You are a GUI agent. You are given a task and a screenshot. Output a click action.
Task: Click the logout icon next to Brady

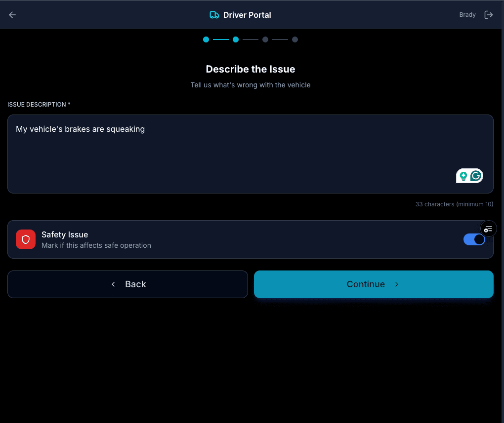point(489,15)
